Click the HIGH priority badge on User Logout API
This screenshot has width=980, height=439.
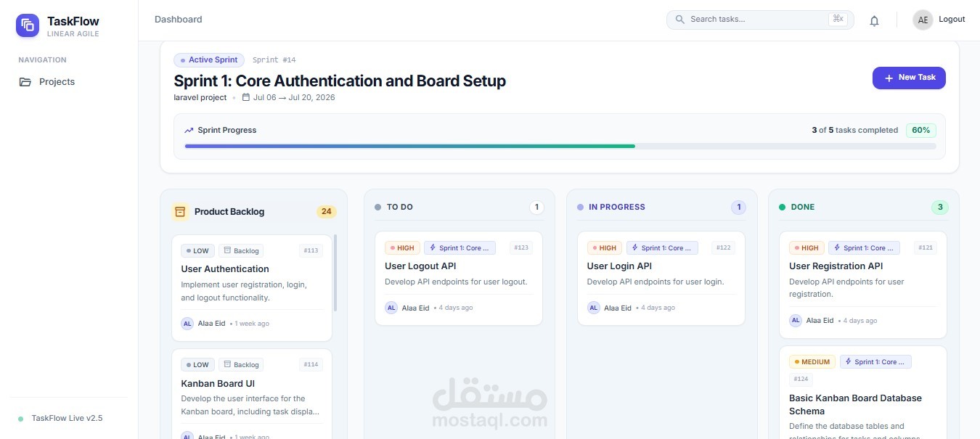pyautogui.click(x=402, y=248)
